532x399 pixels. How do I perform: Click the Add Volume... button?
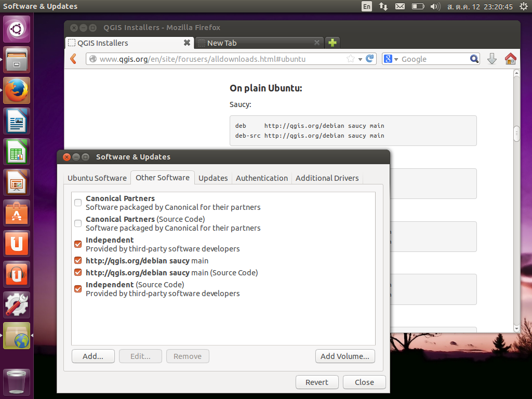pyautogui.click(x=345, y=356)
